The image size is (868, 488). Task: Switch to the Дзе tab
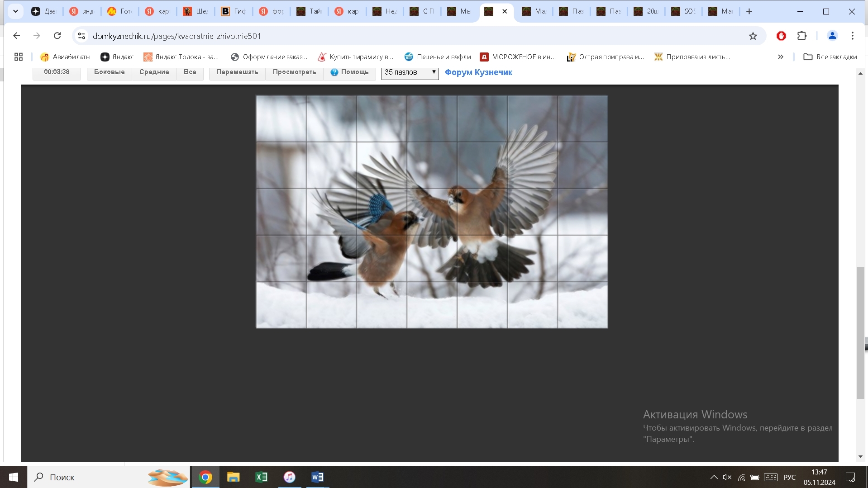[x=43, y=11]
